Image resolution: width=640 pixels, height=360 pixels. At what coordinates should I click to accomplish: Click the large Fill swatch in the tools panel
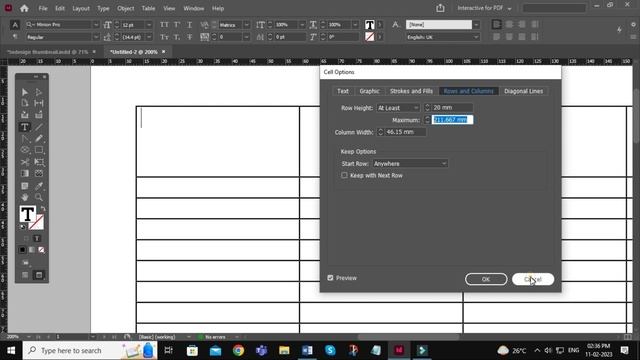click(x=27, y=214)
